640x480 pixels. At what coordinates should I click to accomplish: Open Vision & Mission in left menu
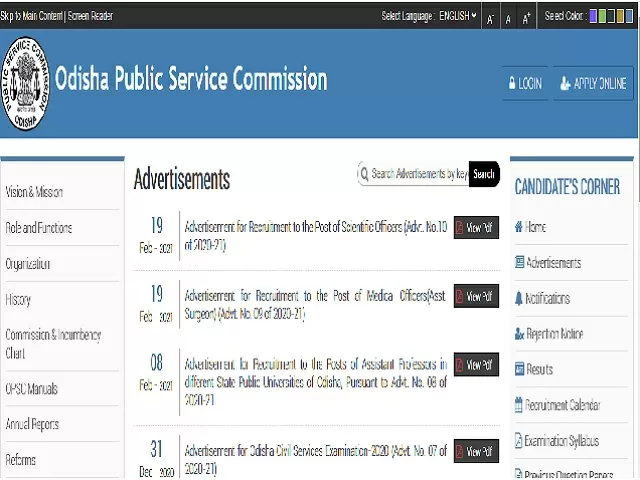[x=34, y=191]
